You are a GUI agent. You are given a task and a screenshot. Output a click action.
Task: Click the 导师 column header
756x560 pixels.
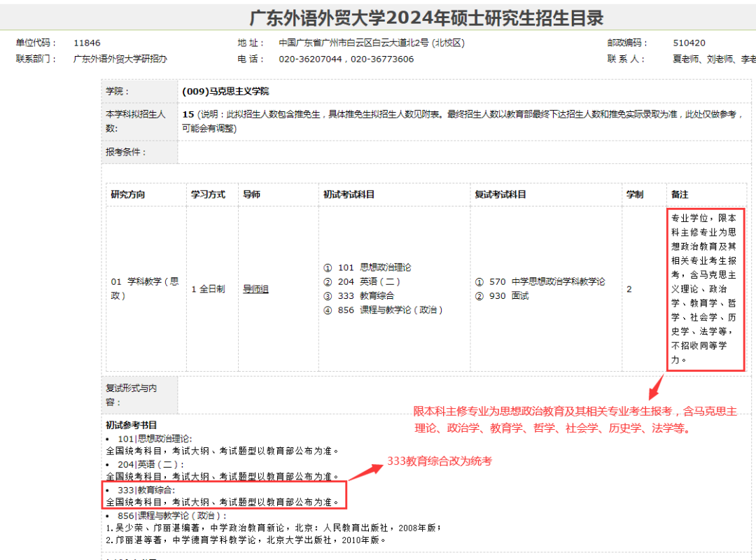(252, 195)
